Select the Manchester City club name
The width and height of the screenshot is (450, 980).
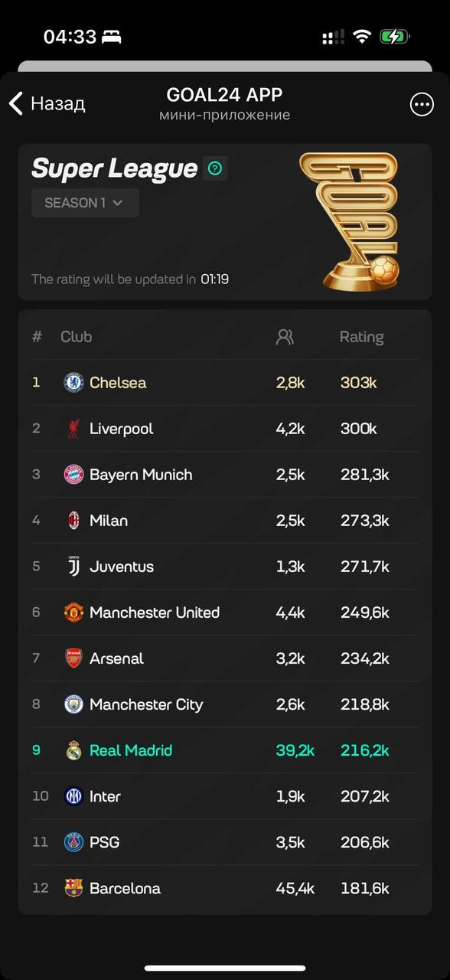point(146,704)
